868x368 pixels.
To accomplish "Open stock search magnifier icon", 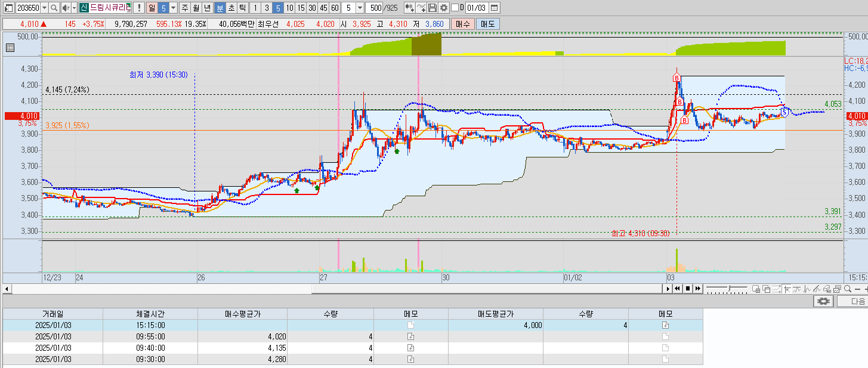I will 54,8.
